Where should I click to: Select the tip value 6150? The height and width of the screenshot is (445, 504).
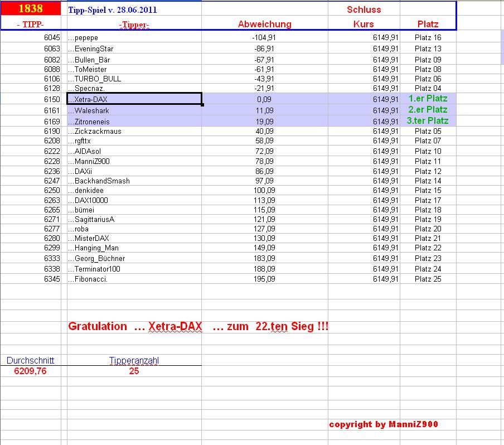tap(52, 99)
